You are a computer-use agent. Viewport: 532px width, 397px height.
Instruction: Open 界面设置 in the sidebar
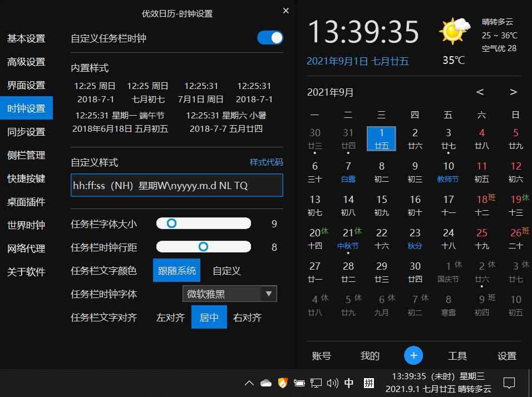pyautogui.click(x=26, y=85)
